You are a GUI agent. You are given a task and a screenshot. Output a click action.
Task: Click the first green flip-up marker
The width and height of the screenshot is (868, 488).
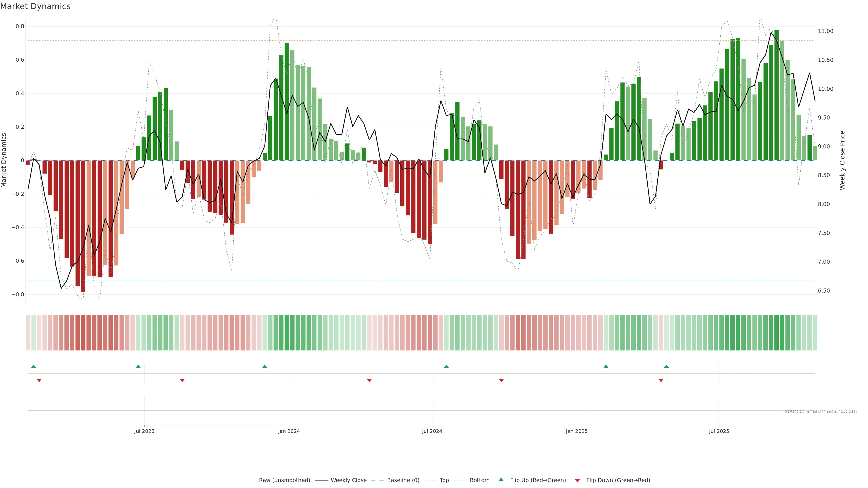tap(33, 366)
